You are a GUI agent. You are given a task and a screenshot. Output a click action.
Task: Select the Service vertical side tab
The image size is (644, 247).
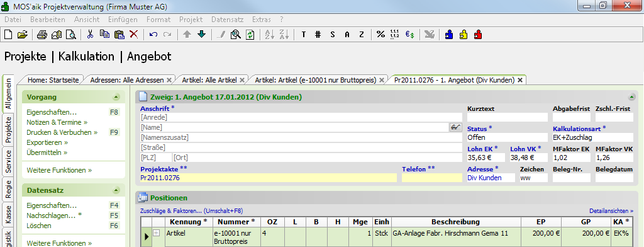point(8,162)
